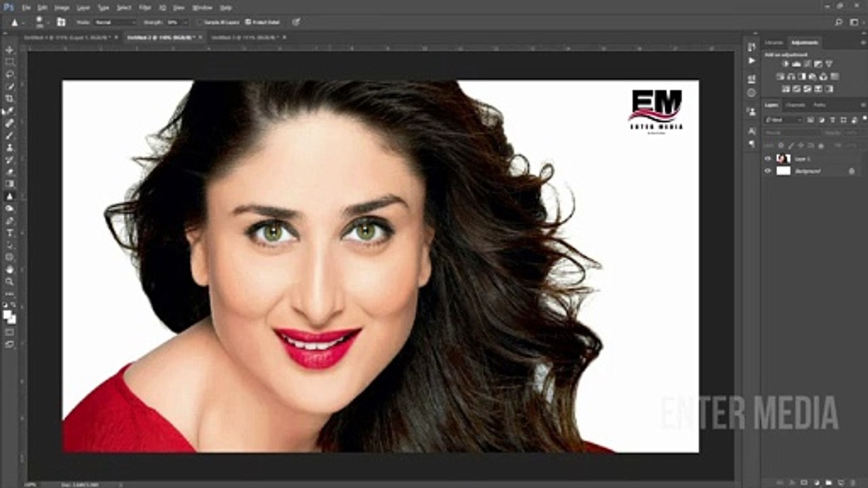
Task: Switch to the Libraries tab
Action: coord(774,43)
